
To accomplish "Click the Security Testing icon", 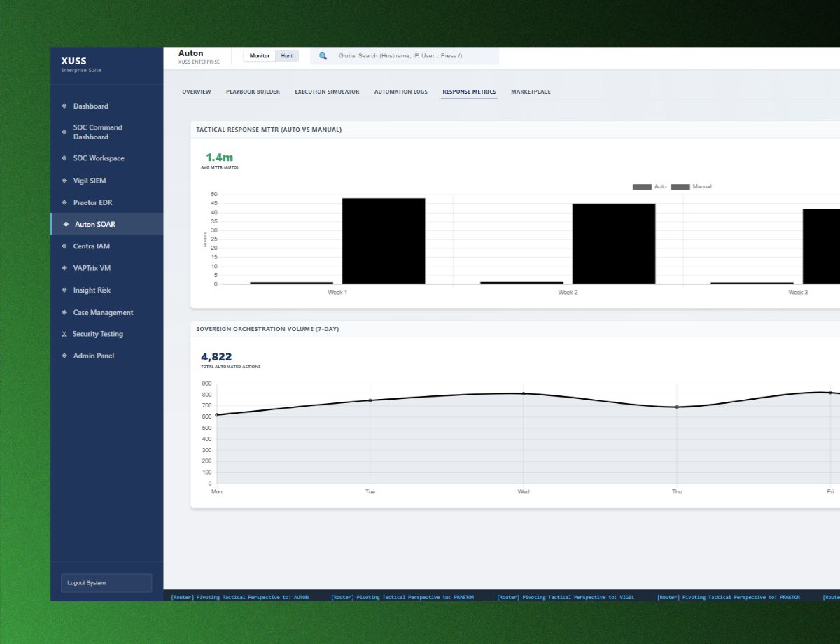I will tap(64, 334).
